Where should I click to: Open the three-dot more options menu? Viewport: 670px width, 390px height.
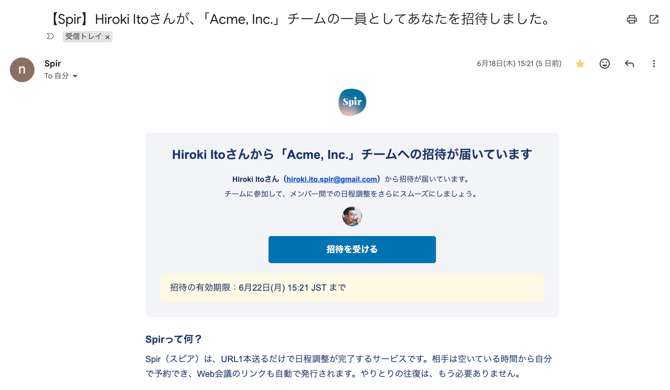point(654,64)
